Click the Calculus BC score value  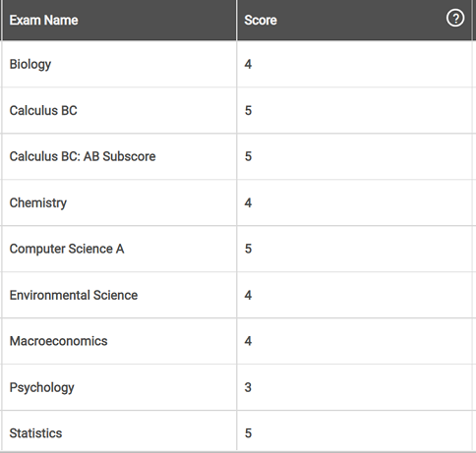coord(248,110)
